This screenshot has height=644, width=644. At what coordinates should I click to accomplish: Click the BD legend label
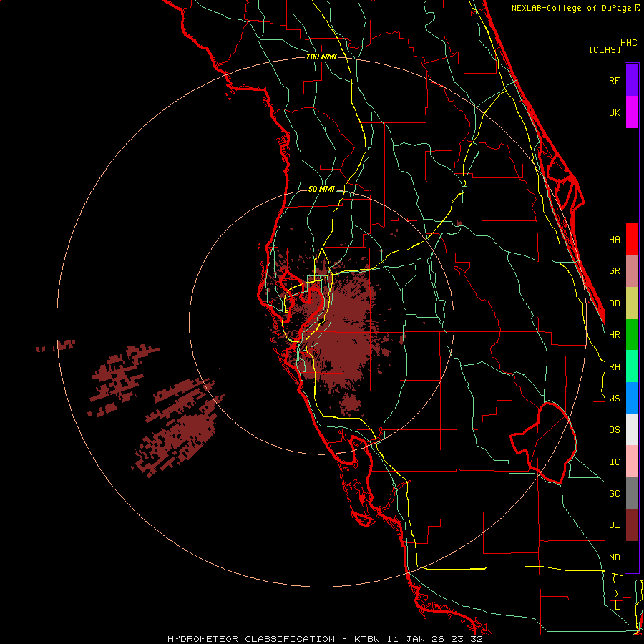614,303
